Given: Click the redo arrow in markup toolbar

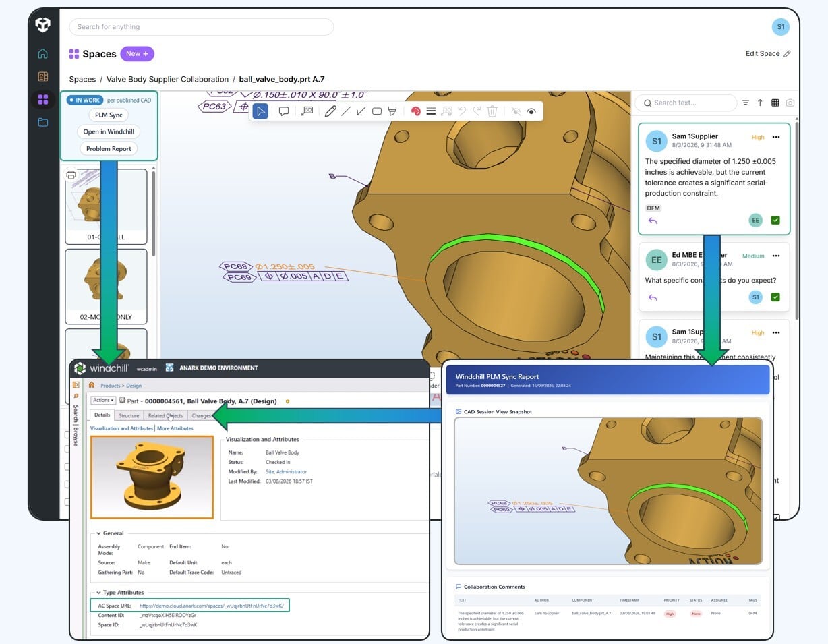Looking at the screenshot, I should 477,111.
